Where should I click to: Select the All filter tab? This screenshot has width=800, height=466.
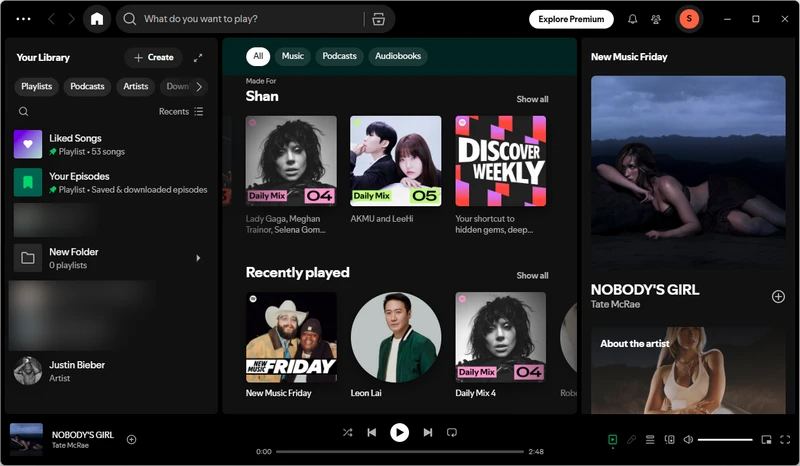(x=258, y=56)
